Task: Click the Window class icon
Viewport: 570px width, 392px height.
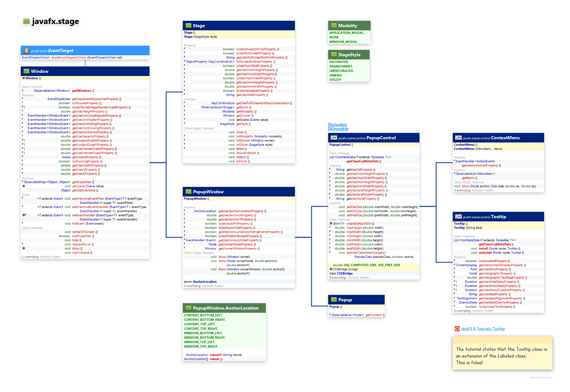Action: coord(27,71)
